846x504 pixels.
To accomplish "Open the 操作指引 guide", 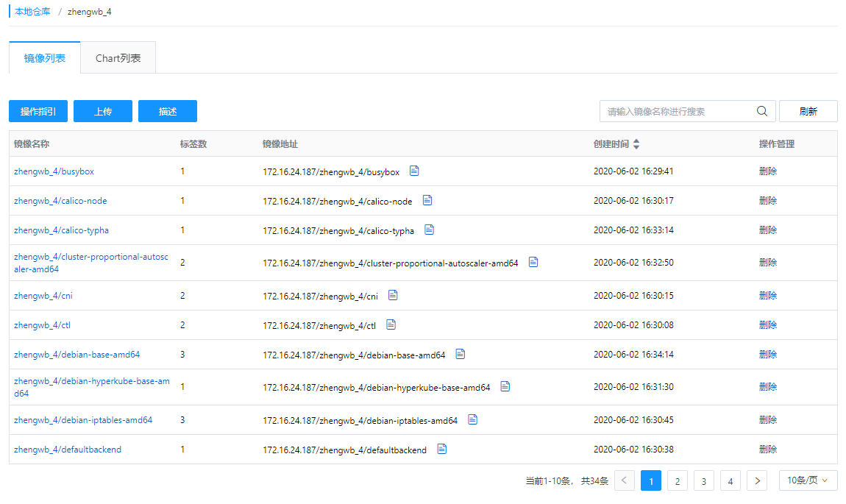I will pyautogui.click(x=38, y=110).
